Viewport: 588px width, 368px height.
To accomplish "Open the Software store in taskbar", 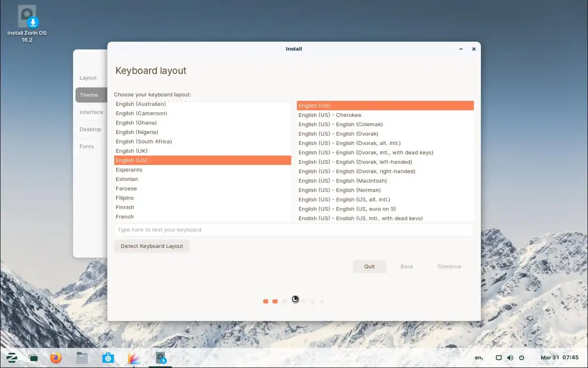I will [x=108, y=357].
